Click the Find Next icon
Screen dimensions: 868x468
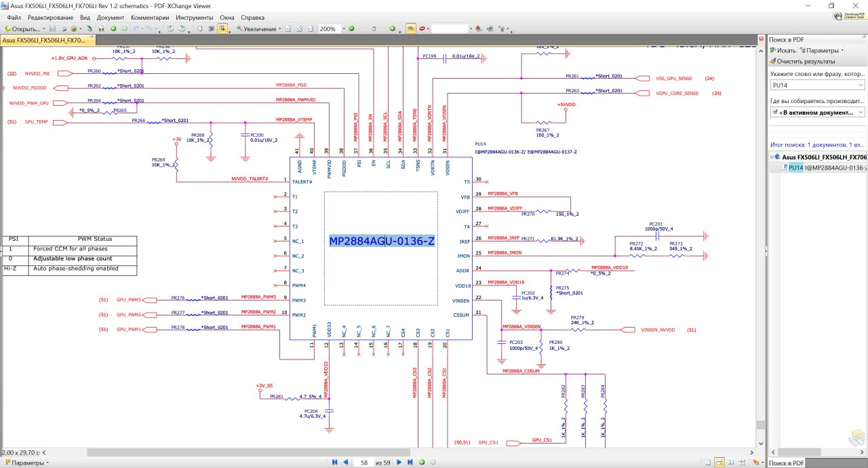[x=490, y=29]
